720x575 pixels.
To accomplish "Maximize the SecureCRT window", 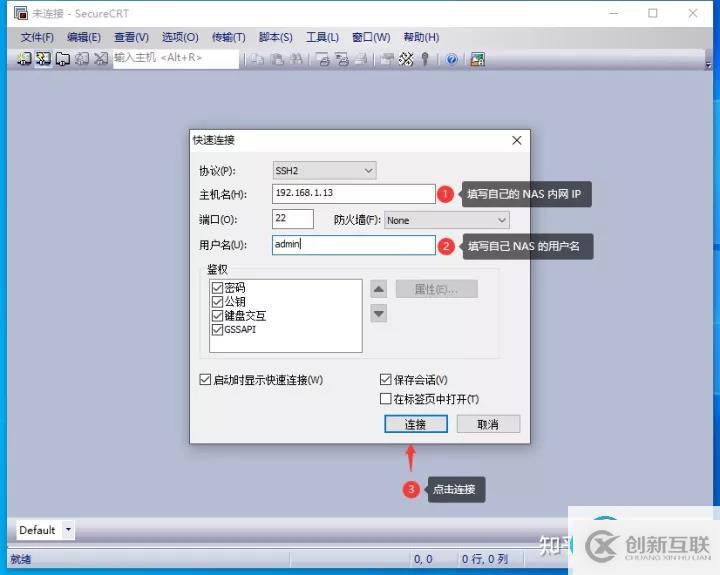I will point(652,13).
